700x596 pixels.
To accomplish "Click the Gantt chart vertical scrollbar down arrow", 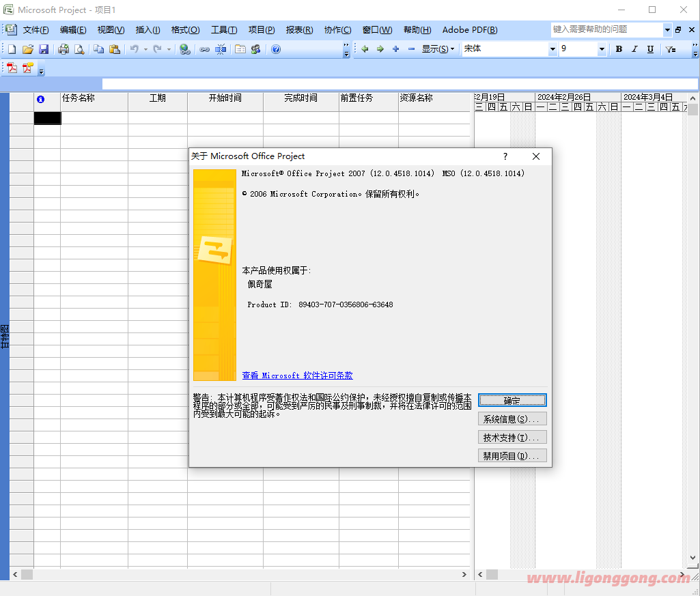I will [692, 558].
